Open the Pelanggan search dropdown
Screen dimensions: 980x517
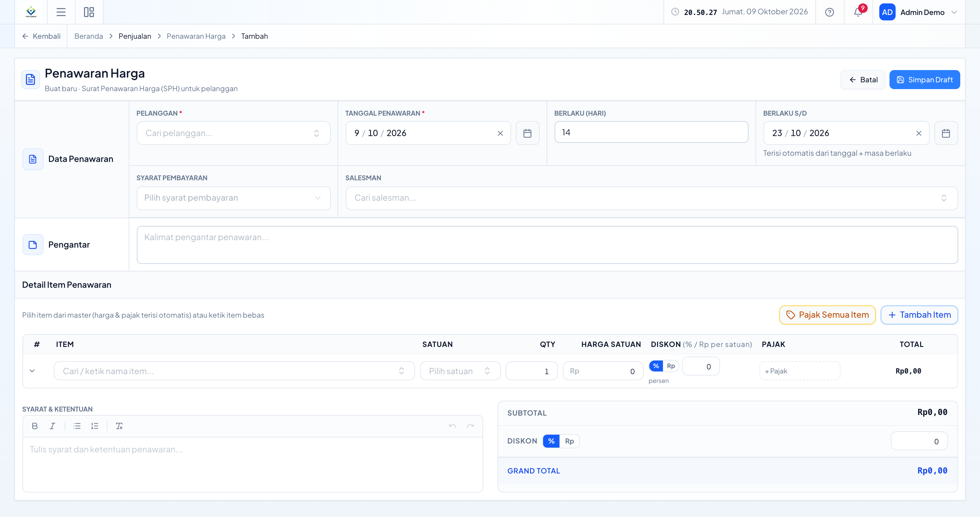point(233,133)
